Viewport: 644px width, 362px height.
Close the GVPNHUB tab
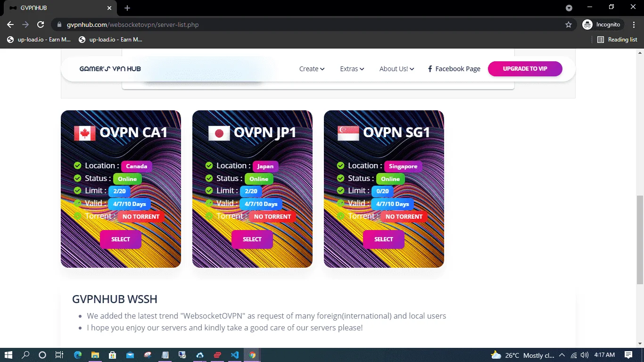point(109,8)
